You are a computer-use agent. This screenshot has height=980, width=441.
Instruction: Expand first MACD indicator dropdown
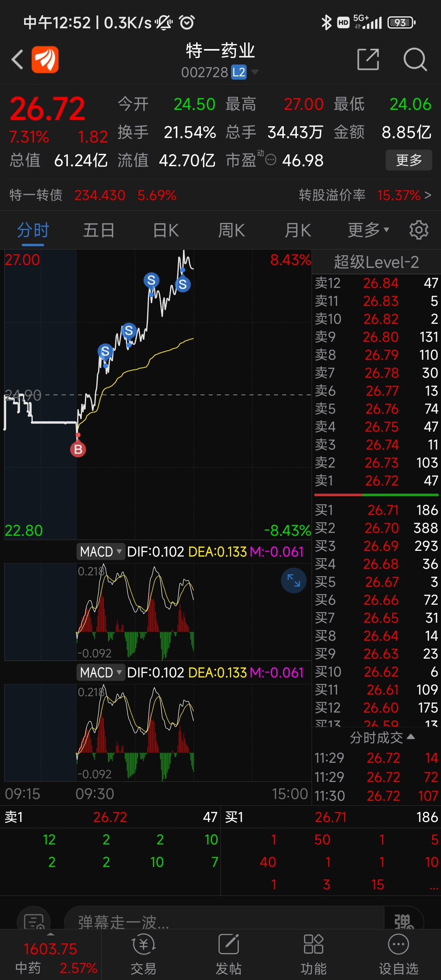(x=100, y=552)
